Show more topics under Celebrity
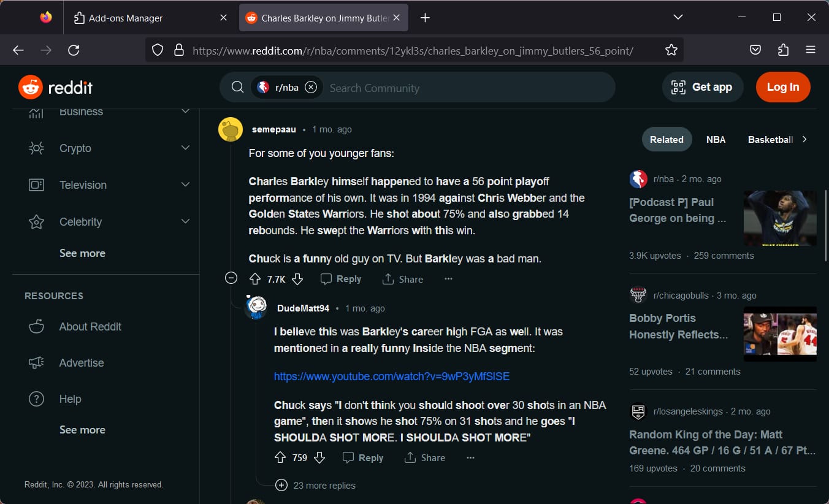Screen dimensions: 829x504 [82, 253]
